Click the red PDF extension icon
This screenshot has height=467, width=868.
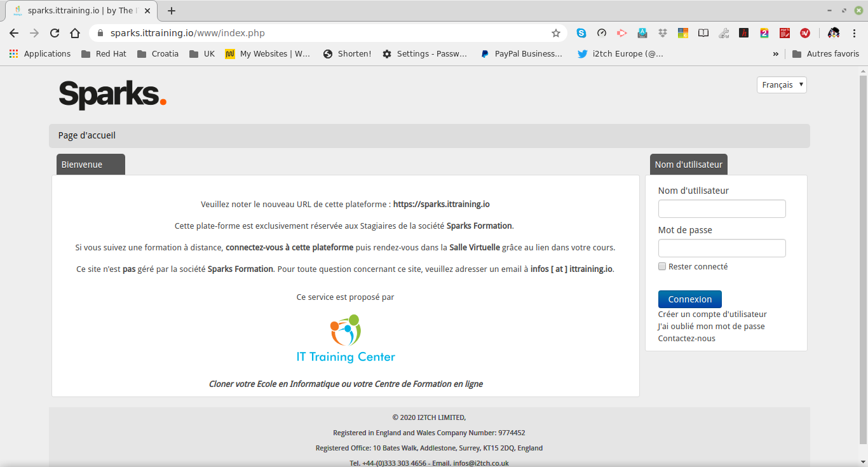click(x=785, y=33)
